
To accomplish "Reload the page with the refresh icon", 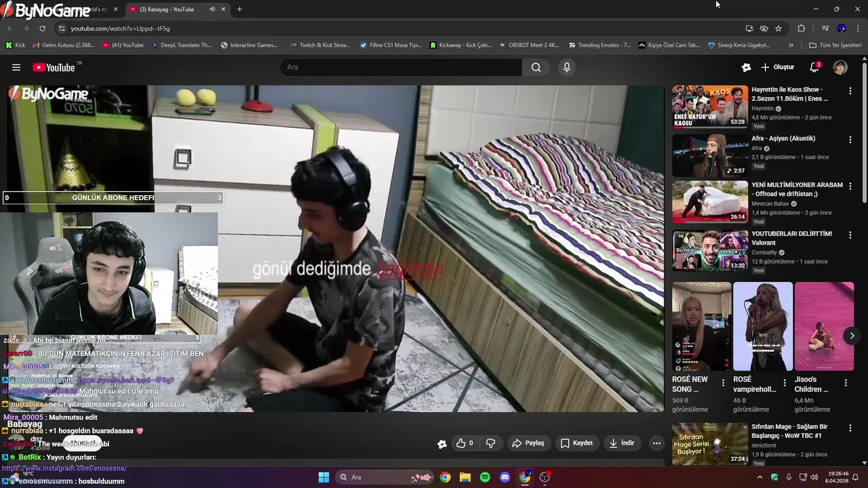I will 42,28.
